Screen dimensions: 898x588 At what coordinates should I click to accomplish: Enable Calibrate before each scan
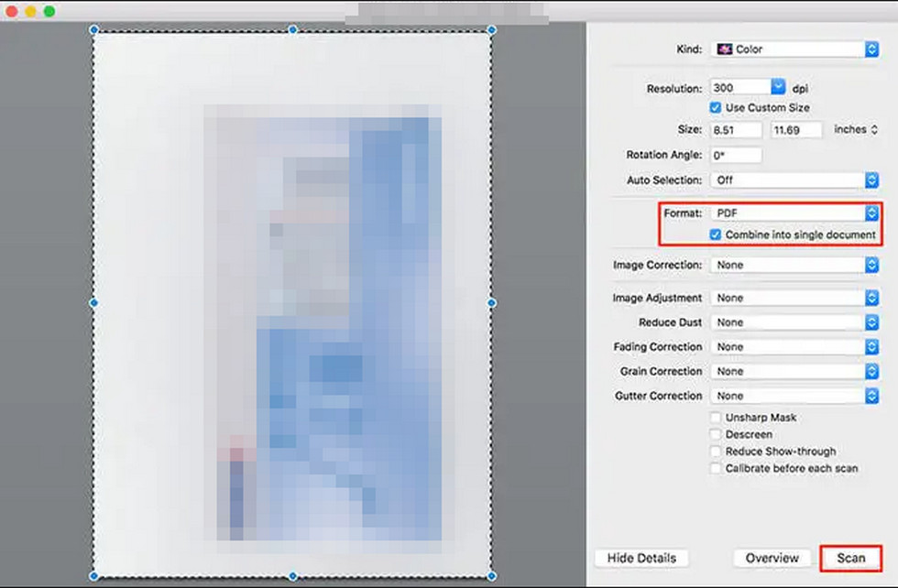click(715, 468)
